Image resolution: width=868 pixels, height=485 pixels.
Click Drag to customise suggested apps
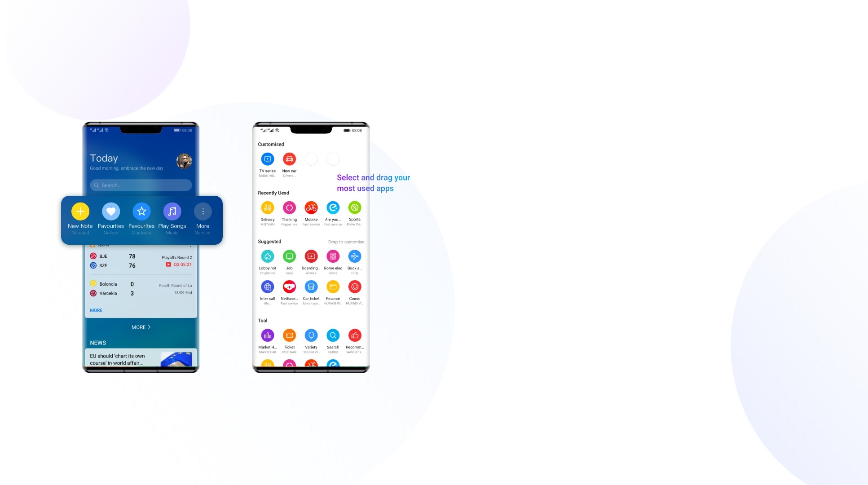click(x=346, y=241)
